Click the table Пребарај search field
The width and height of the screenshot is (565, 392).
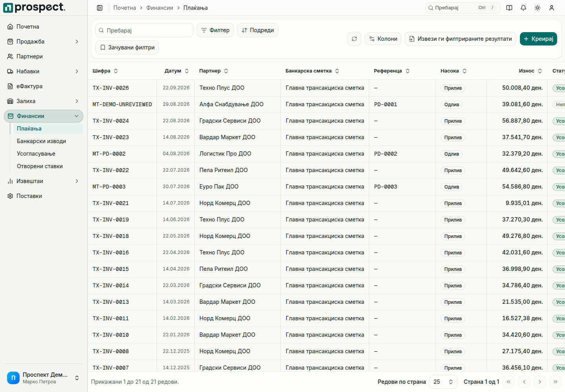(144, 30)
